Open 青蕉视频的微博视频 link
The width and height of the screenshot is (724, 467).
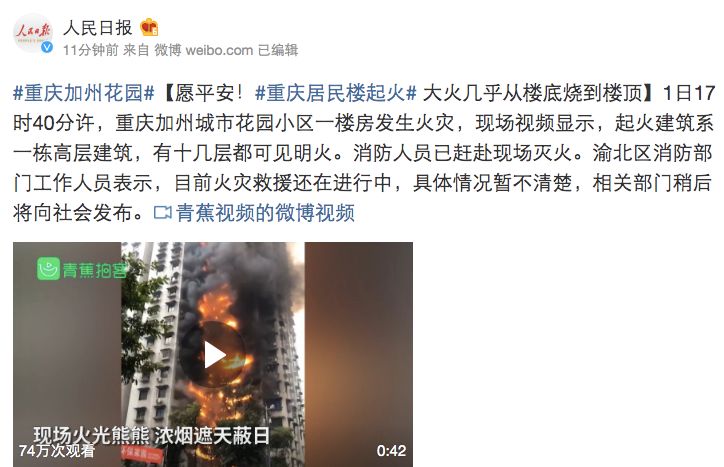[x=265, y=213]
